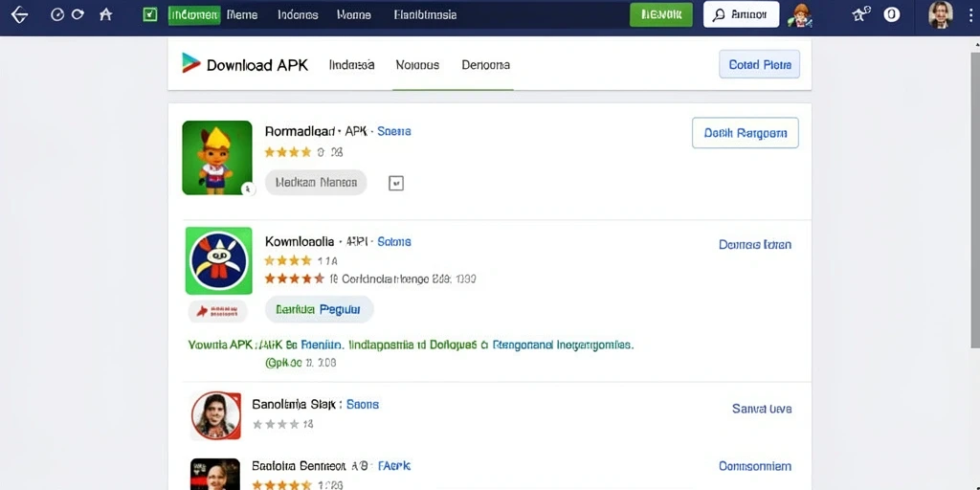Image resolution: width=980 pixels, height=490 pixels.
Task: Click the star bookmark icon in header
Action: click(x=860, y=14)
